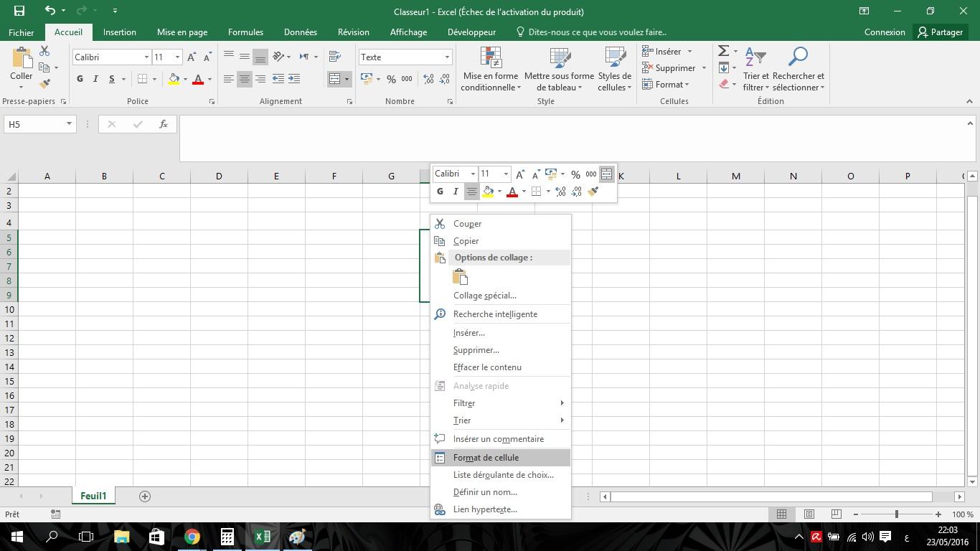Click the AutoSum sigma icon
Screen dimensions: 980x551
coord(724,51)
